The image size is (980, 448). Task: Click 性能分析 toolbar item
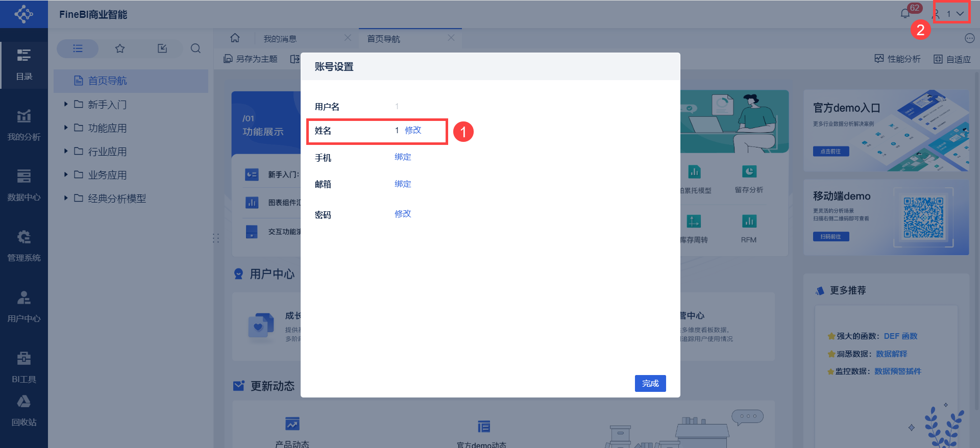pyautogui.click(x=897, y=59)
